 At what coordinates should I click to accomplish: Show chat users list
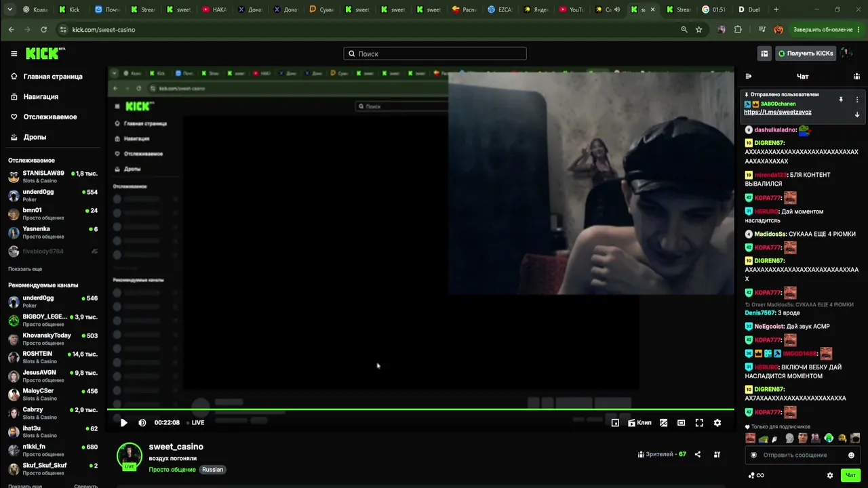click(856, 77)
